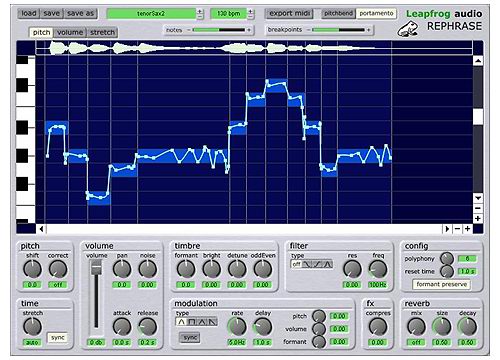Click the filter res knob
This screenshot has height=360, width=500.
[x=352, y=269]
